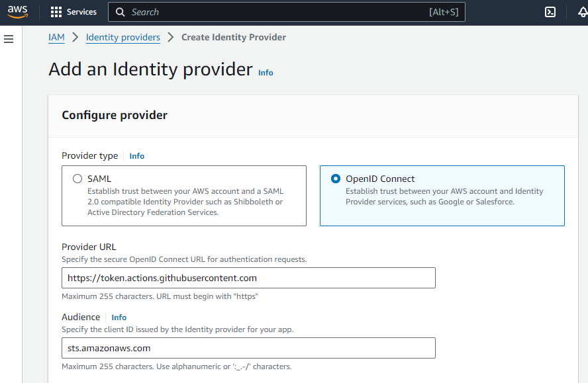This screenshot has width=588, height=383.
Task: Click Info link next to Provider type
Action: coord(137,156)
